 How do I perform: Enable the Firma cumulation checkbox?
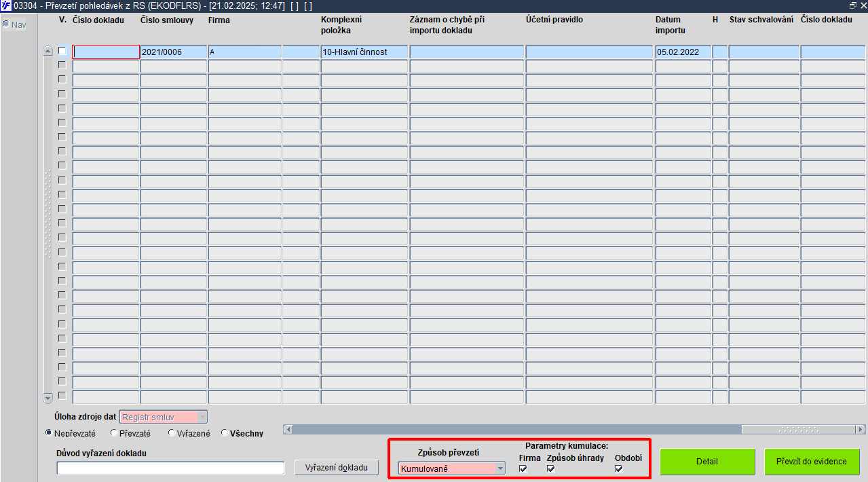[523, 468]
